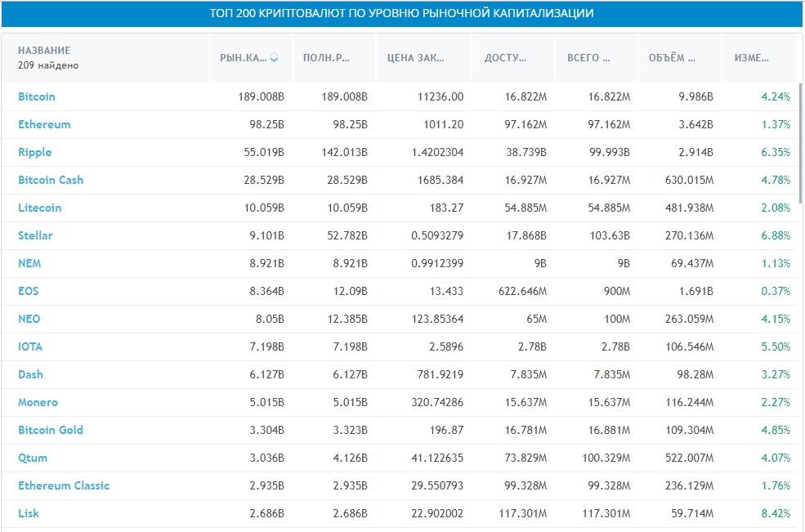
Task: Click the НАЗВАНИЕ column header
Action: point(44,51)
